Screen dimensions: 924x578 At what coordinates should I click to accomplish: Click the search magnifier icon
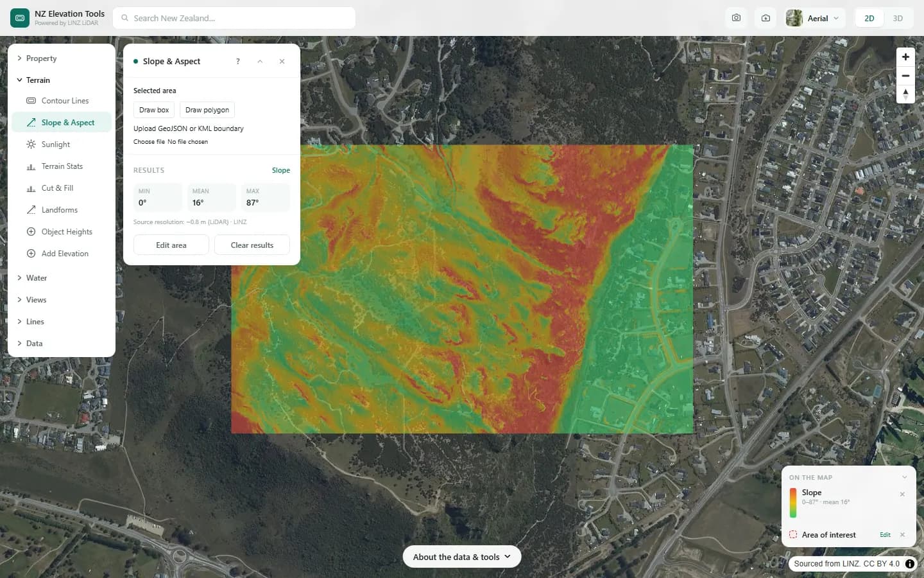(125, 18)
